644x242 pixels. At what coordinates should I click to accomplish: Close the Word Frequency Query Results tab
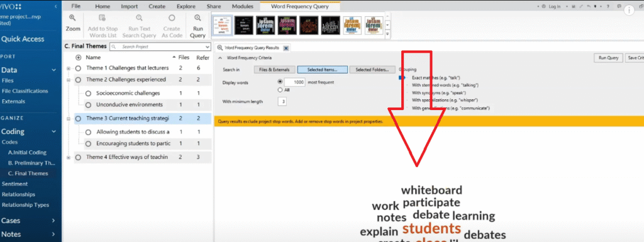click(286, 48)
